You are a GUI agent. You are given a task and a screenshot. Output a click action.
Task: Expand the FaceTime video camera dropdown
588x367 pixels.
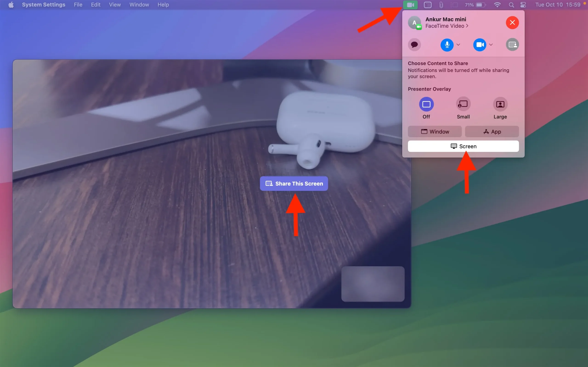tap(491, 44)
